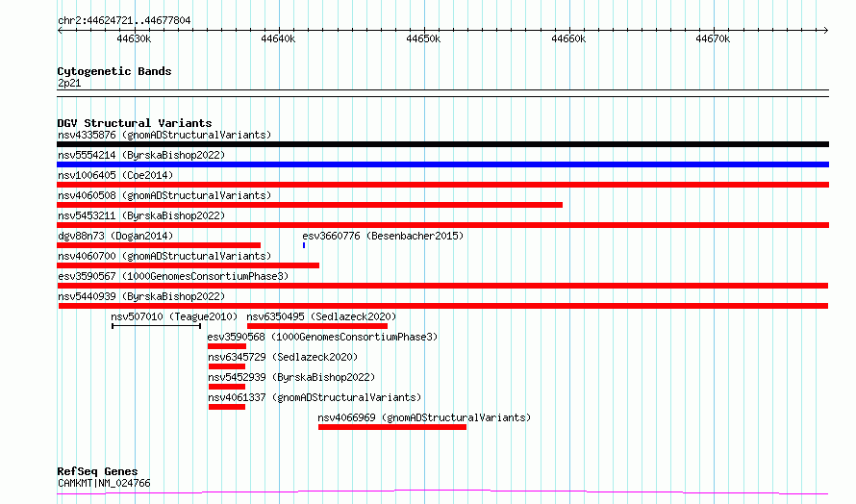Viewport: 856px width, 504px height.
Task: Click the nsv4060508 gnomAD label
Action: click(x=164, y=195)
